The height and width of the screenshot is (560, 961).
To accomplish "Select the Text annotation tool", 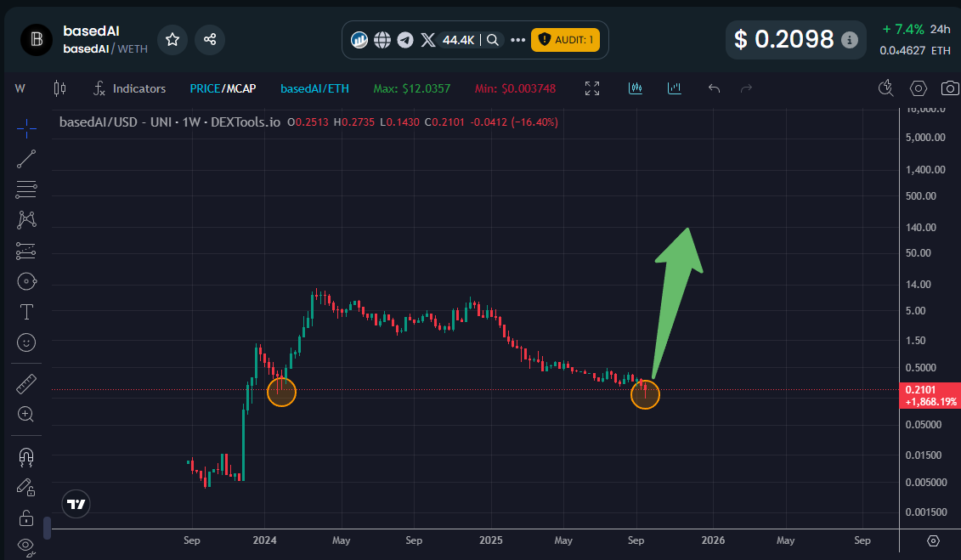I will (26, 312).
